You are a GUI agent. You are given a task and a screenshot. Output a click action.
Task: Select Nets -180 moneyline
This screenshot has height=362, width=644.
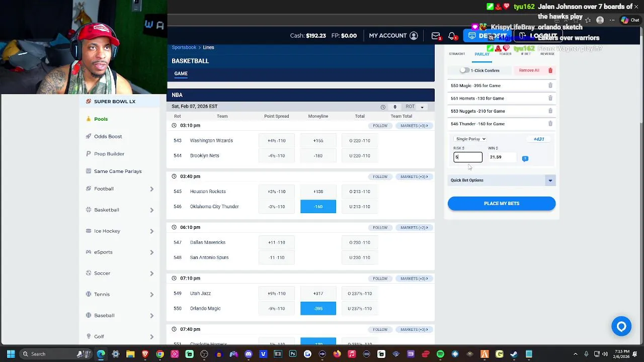(x=318, y=156)
